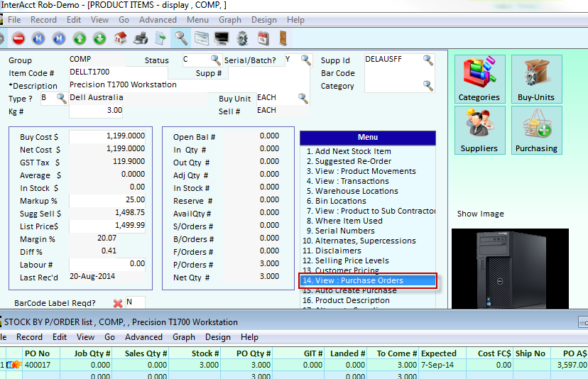
Task: Click the data window toolbar icon
Action: 202,38
